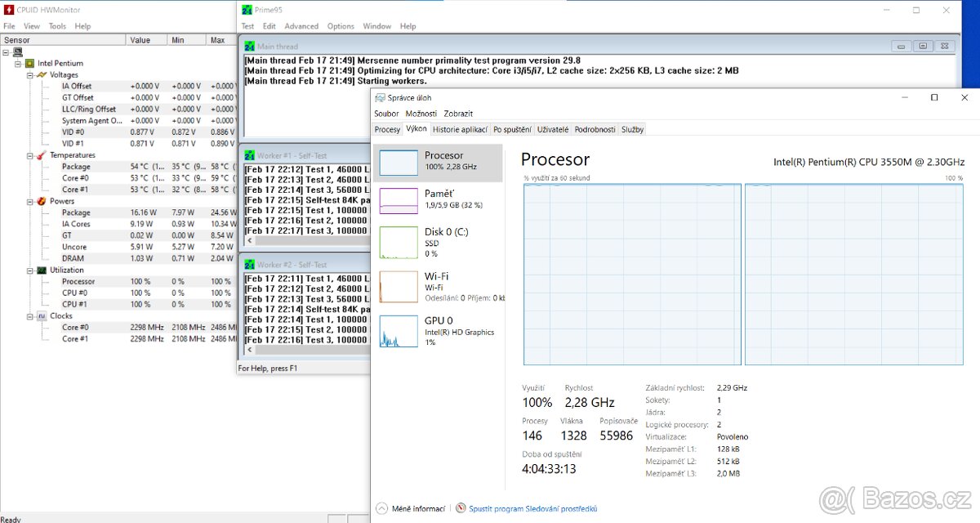Click the Temperatures thermometer icon

tap(41, 155)
